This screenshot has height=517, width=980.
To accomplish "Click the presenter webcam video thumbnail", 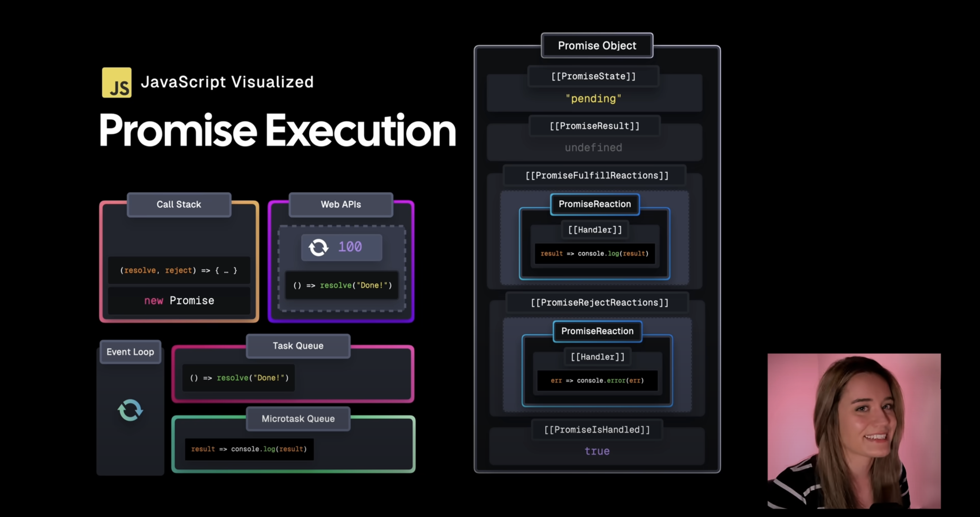I will coord(854,431).
